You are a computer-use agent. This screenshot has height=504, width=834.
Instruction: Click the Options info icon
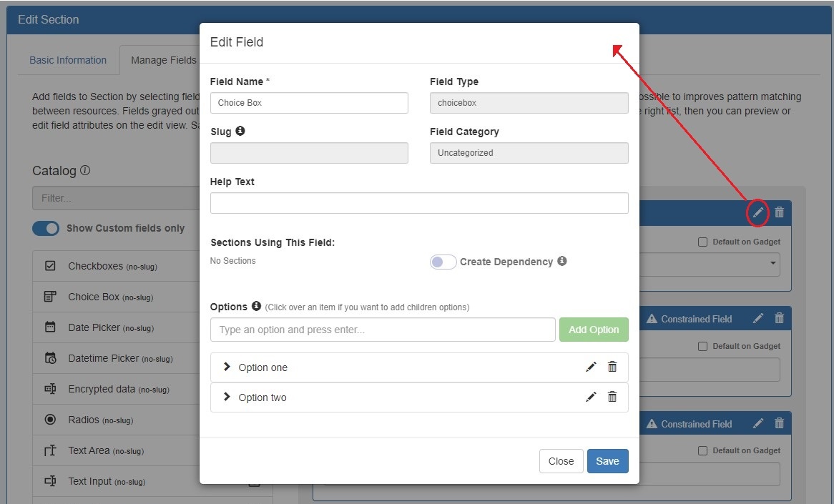(256, 306)
